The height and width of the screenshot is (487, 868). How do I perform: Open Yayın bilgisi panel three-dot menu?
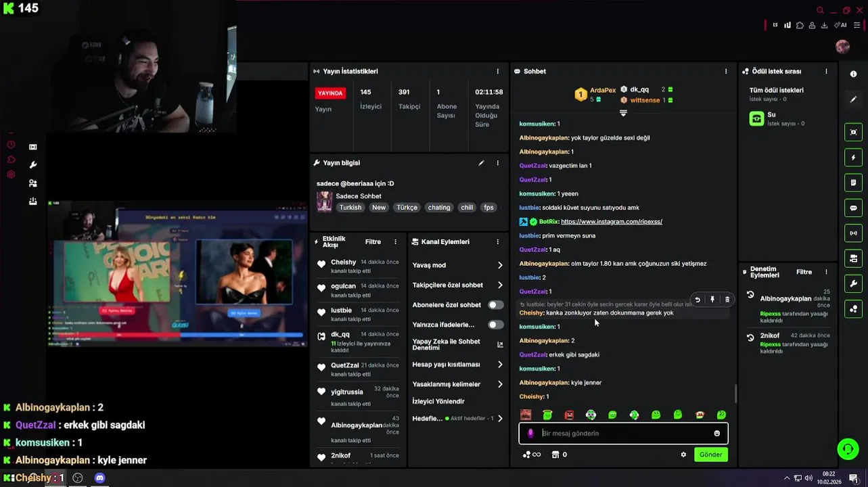pos(498,163)
